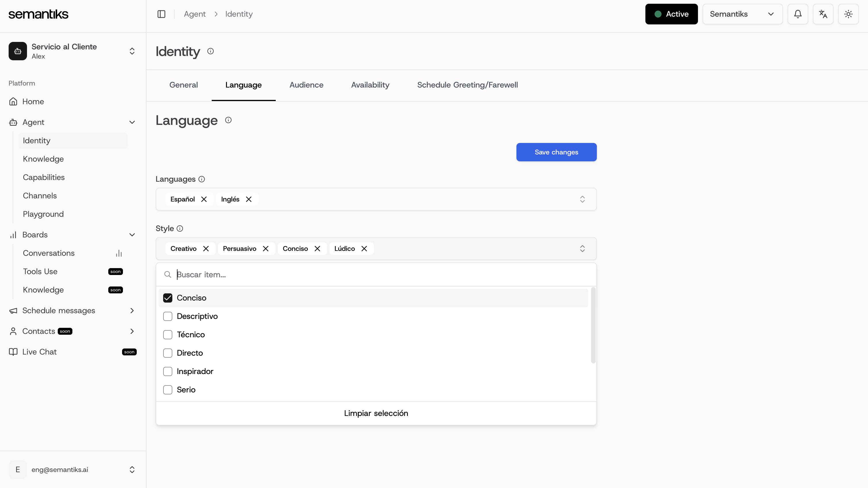
Task: Switch to the Audience tab
Action: (306, 85)
